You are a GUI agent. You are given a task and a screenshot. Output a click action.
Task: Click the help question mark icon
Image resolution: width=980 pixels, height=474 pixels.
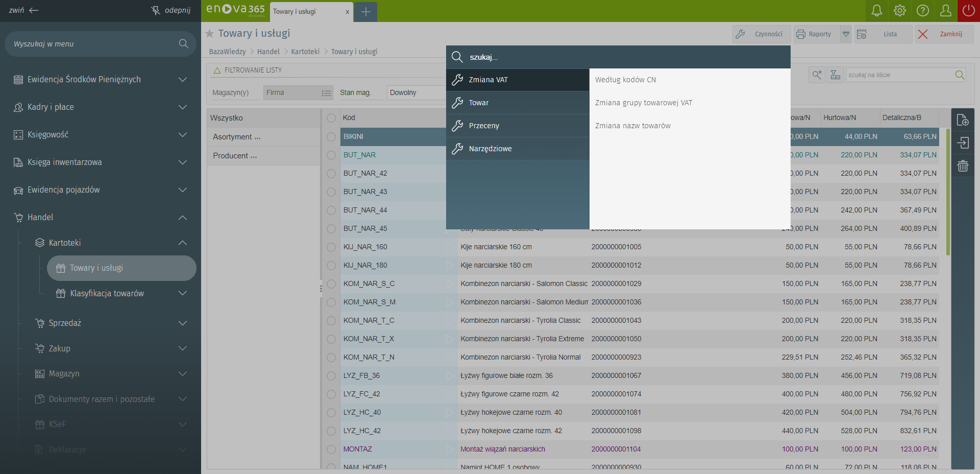click(923, 11)
